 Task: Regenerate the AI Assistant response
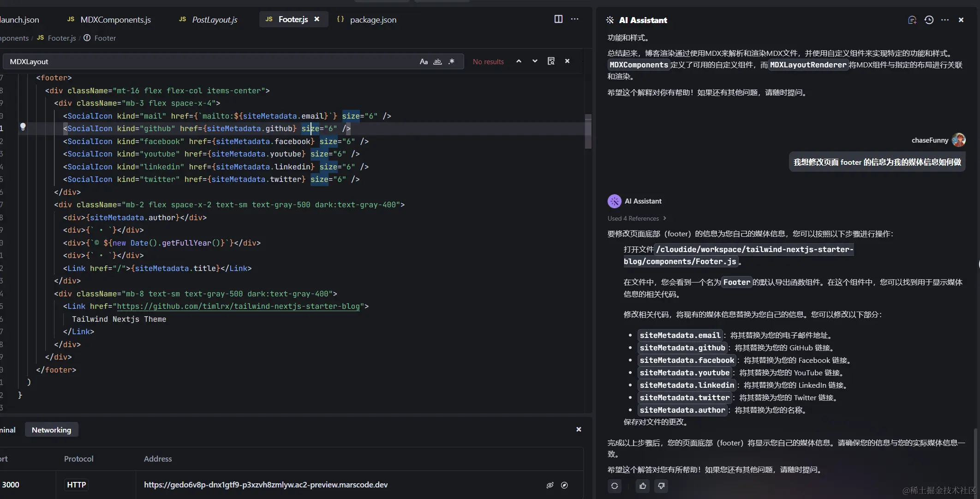click(615, 486)
